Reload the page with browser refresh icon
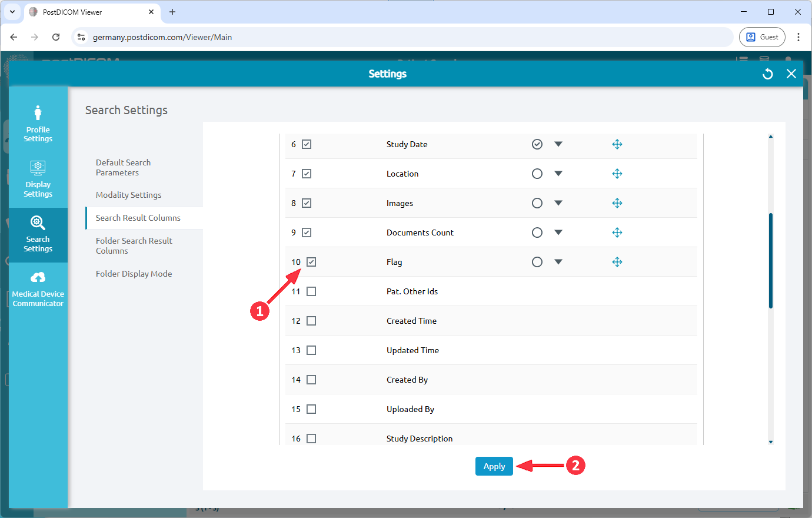 click(56, 37)
